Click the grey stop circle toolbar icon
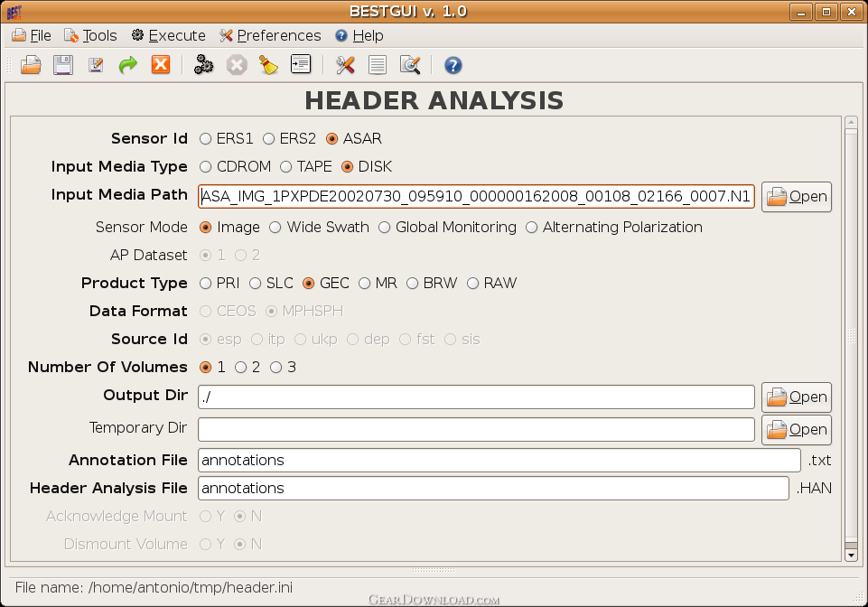Image resolution: width=868 pixels, height=607 pixels. [x=237, y=65]
